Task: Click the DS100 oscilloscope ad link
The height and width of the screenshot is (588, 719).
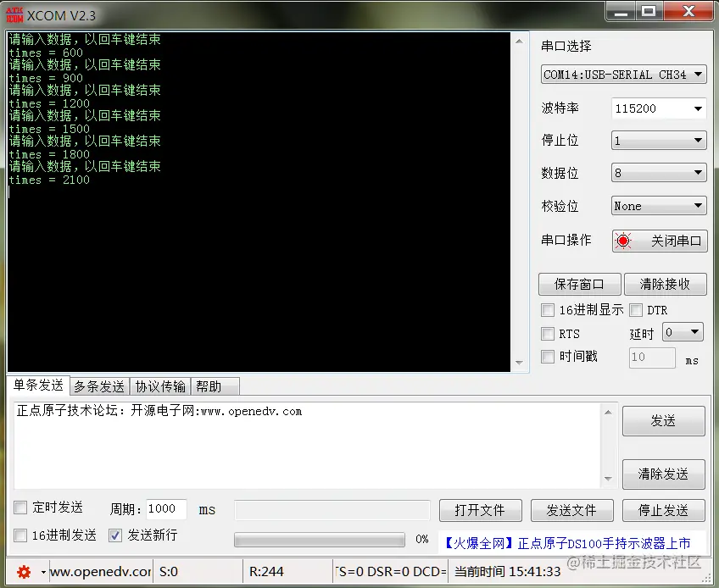Action: pos(568,544)
